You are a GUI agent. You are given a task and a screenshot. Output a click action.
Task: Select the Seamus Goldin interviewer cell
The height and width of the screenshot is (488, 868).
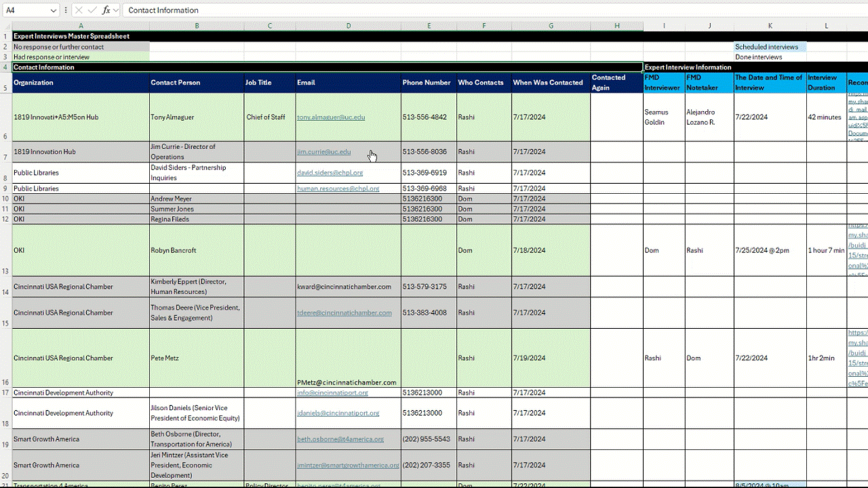(664, 117)
